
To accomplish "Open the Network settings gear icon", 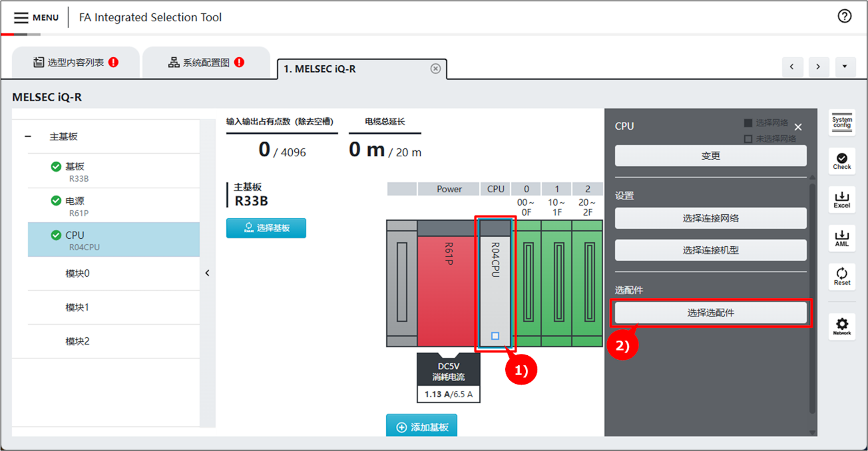I will (842, 326).
